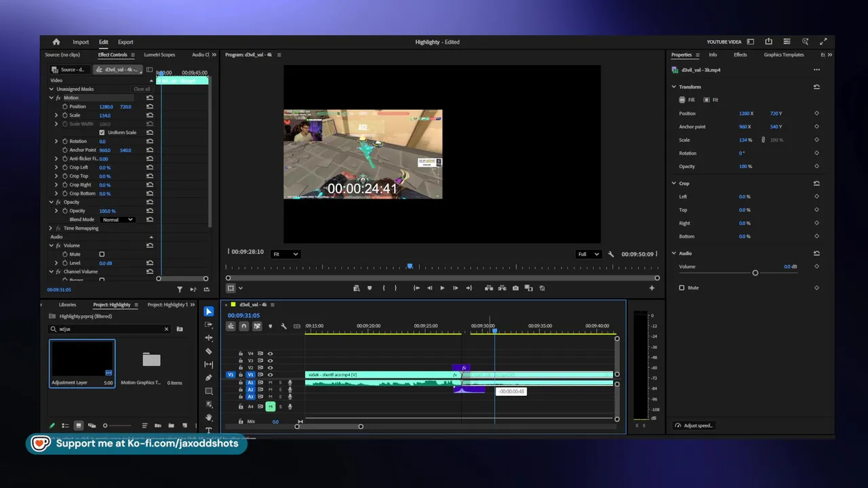
Task: Select the Razor tool
Action: point(209,351)
